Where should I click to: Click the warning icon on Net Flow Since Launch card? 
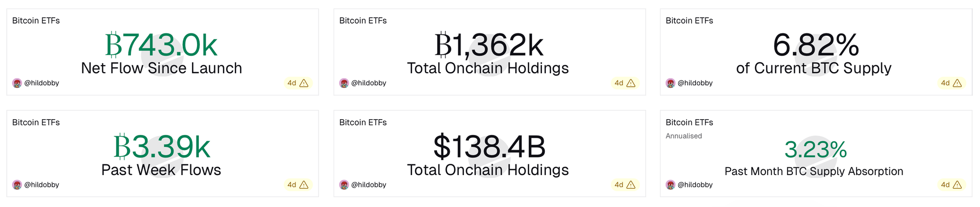(x=304, y=83)
